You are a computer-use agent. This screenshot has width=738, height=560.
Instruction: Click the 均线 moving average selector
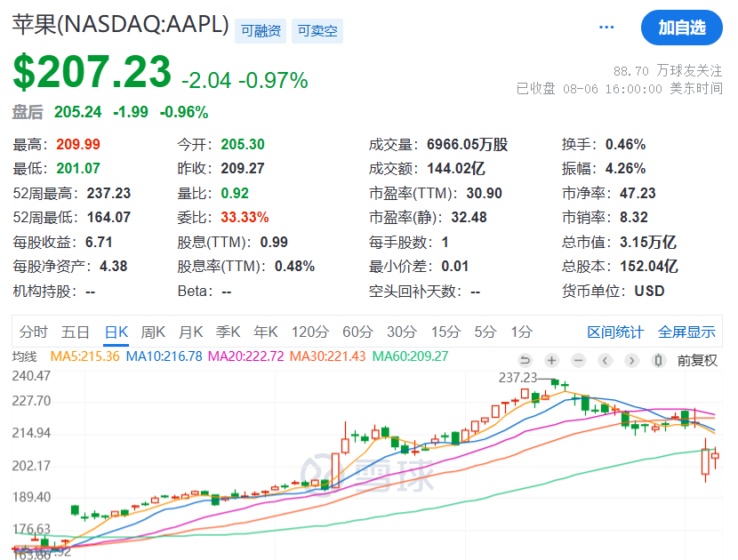[x=24, y=356]
